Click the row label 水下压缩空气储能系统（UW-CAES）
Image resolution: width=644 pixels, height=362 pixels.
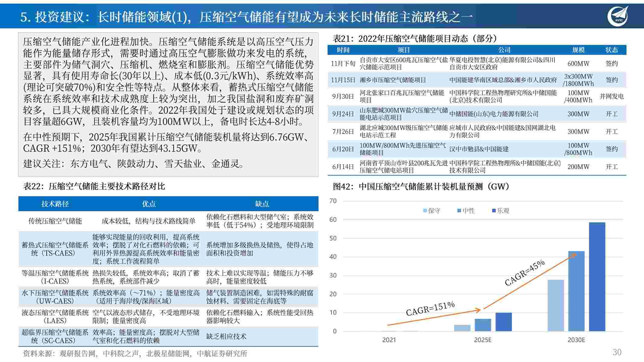pos(55,297)
